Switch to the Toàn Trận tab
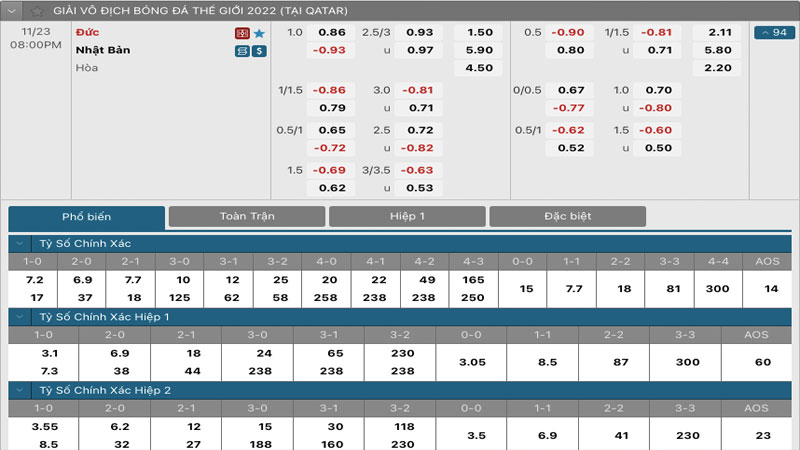 246,216
